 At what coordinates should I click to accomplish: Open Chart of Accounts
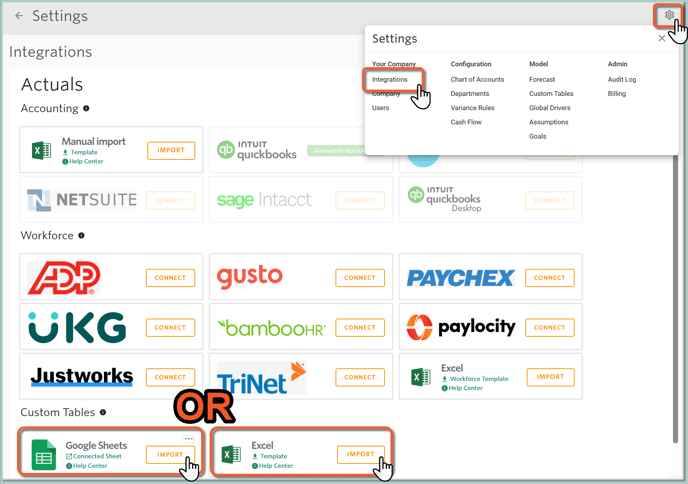coord(477,79)
